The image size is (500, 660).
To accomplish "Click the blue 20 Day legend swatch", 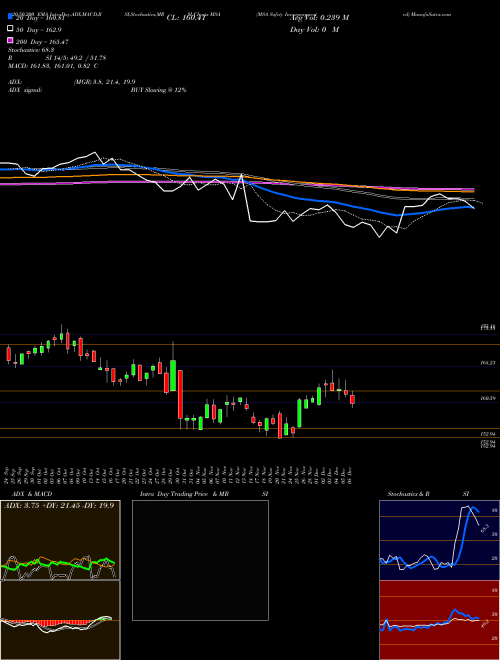I will [x=10, y=17].
